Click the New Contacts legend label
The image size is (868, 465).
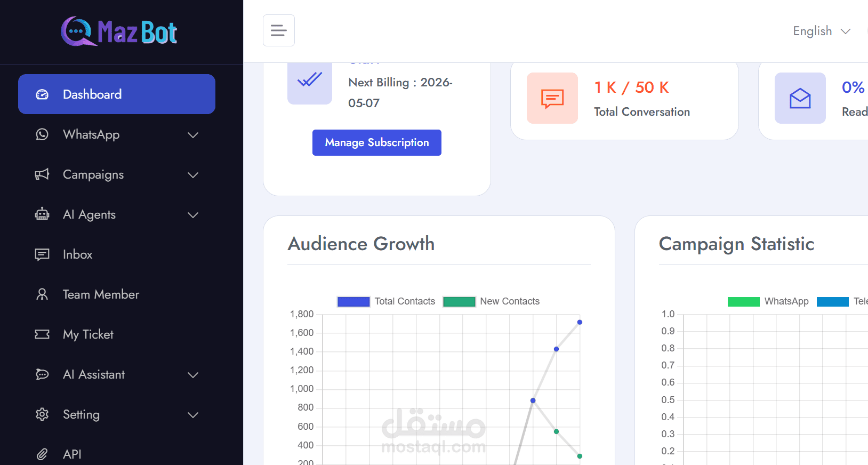tap(510, 301)
